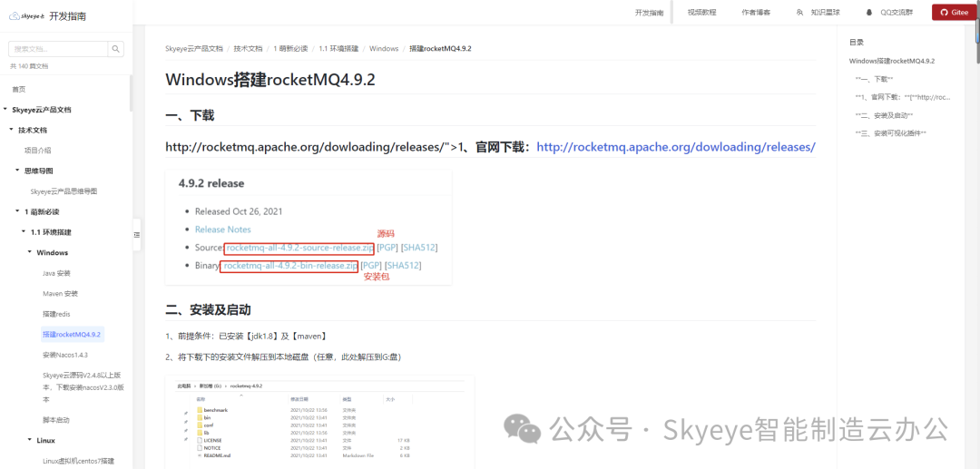
Task: Click the 目录 label
Action: (x=857, y=43)
